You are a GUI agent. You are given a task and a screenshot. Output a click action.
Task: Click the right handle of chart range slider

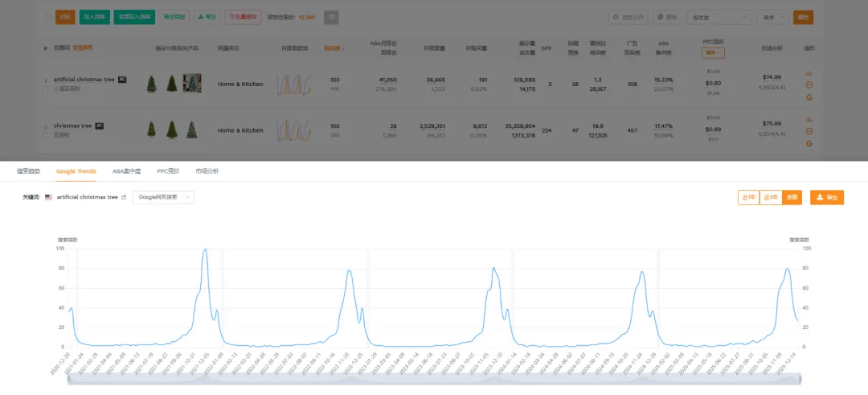tap(800, 379)
